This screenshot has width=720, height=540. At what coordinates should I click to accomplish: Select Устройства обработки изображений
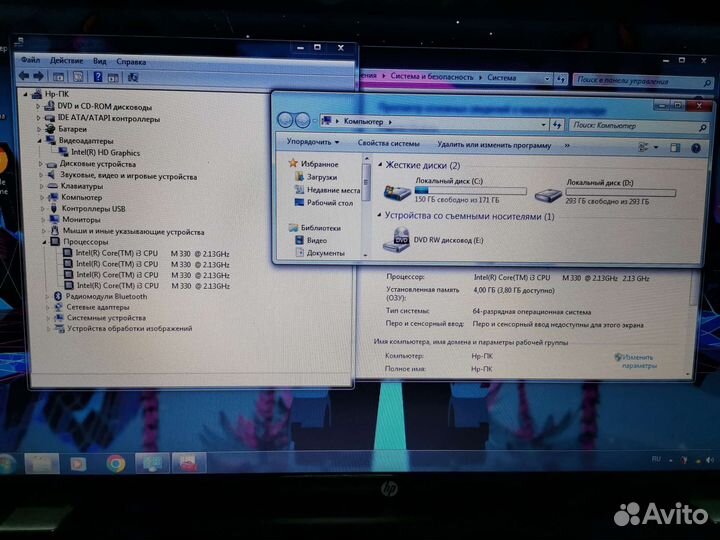point(129,328)
